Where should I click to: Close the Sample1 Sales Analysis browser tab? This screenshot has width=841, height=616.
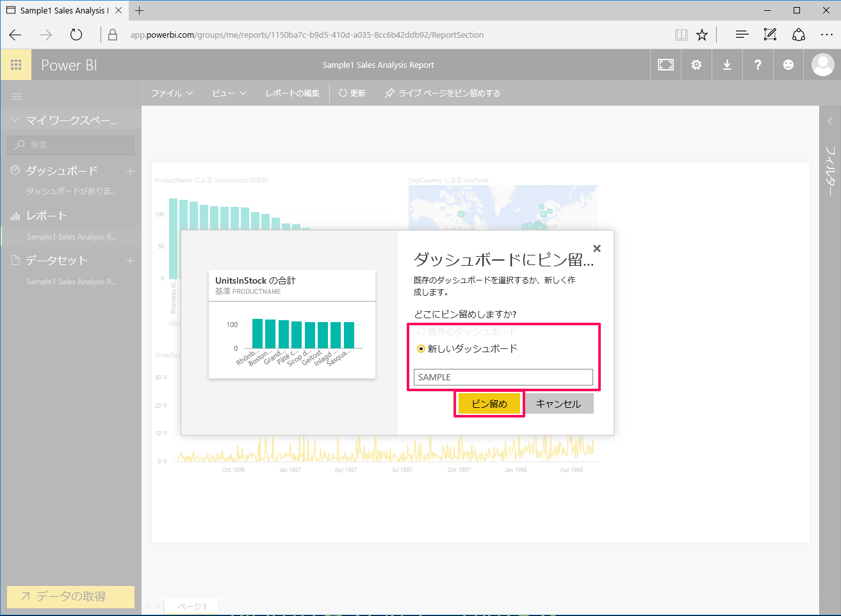tap(118, 10)
